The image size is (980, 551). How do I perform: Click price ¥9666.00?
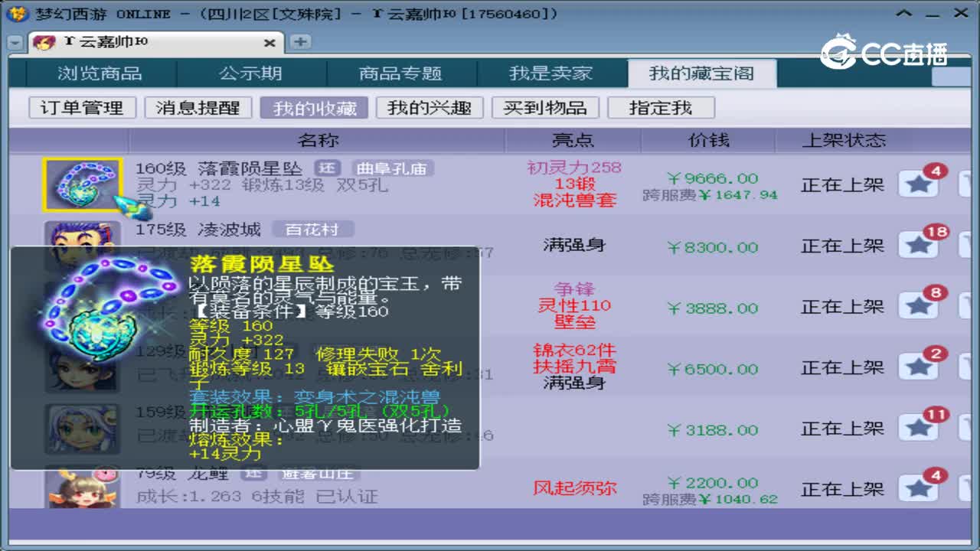[712, 178]
